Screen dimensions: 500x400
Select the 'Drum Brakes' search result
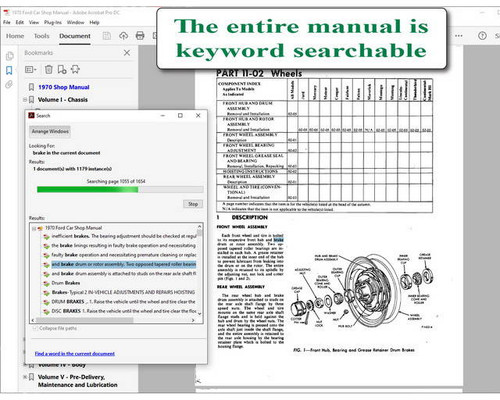[66, 283]
